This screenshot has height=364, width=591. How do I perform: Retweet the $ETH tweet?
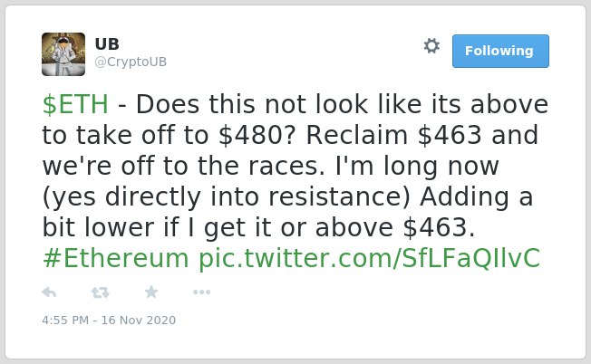point(101,292)
